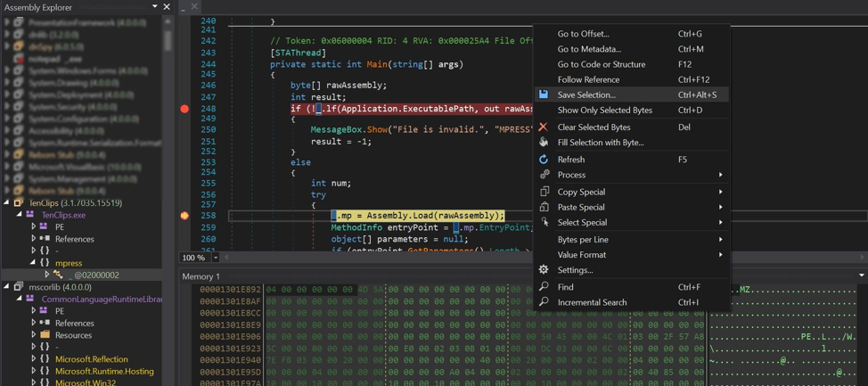Click the Paste Special clipboard icon
Viewport: 868px width, 386px height.
(544, 207)
